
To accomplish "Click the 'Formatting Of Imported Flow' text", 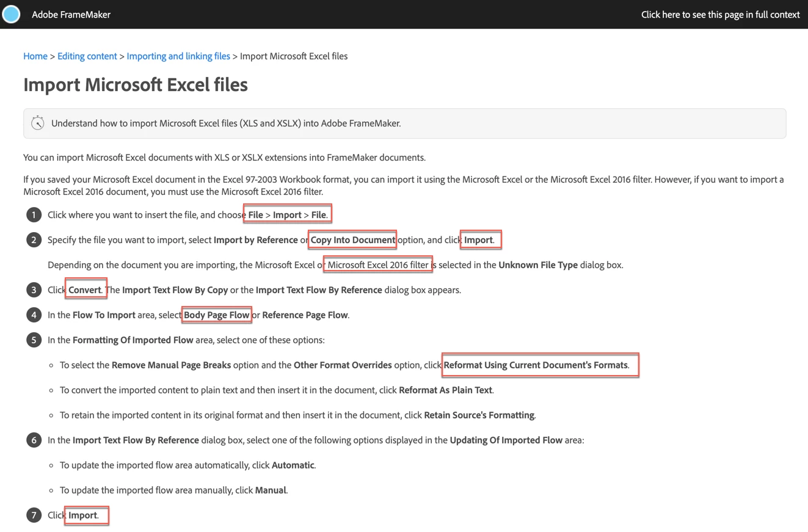I will click(133, 340).
